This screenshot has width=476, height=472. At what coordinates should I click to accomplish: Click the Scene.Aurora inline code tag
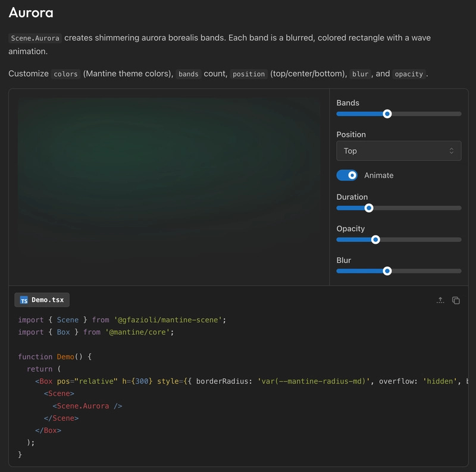35,38
